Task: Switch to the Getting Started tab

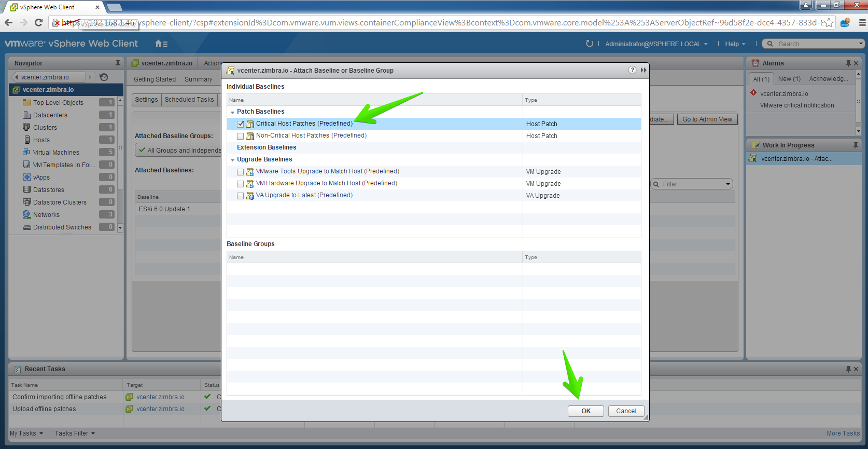Action: pyautogui.click(x=155, y=79)
